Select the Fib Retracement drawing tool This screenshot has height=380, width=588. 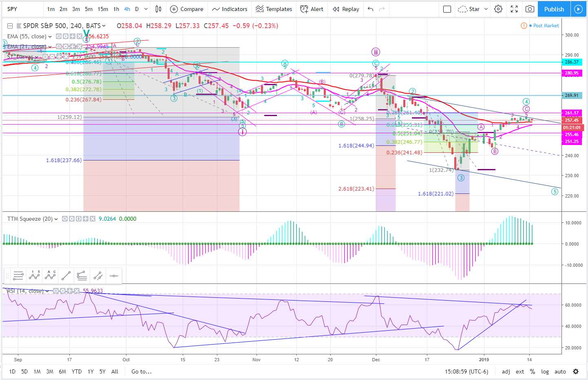tap(18, 276)
